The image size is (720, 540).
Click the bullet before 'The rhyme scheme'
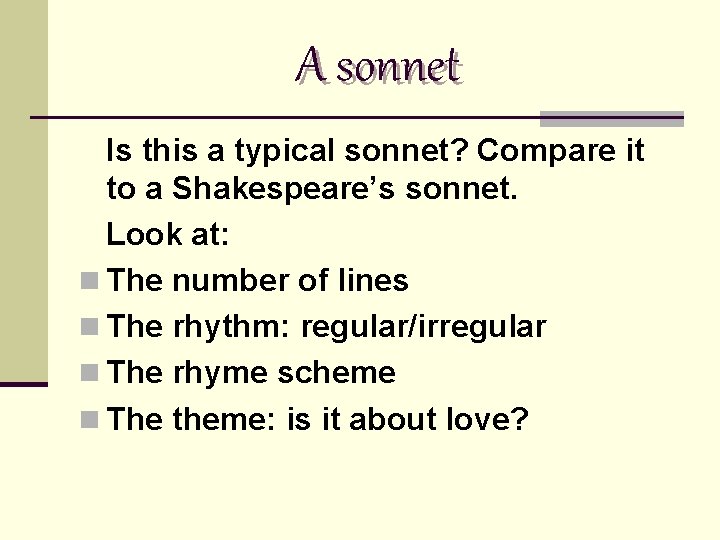(x=90, y=372)
